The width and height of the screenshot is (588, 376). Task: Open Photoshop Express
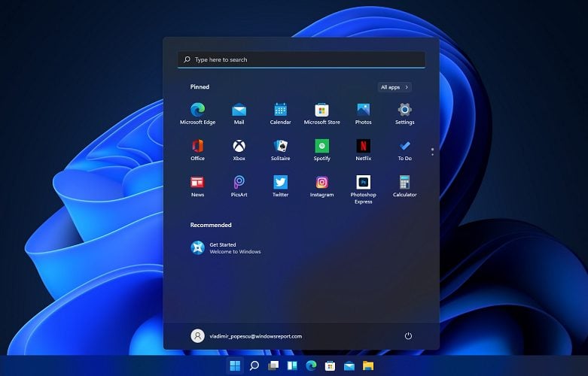364,190
